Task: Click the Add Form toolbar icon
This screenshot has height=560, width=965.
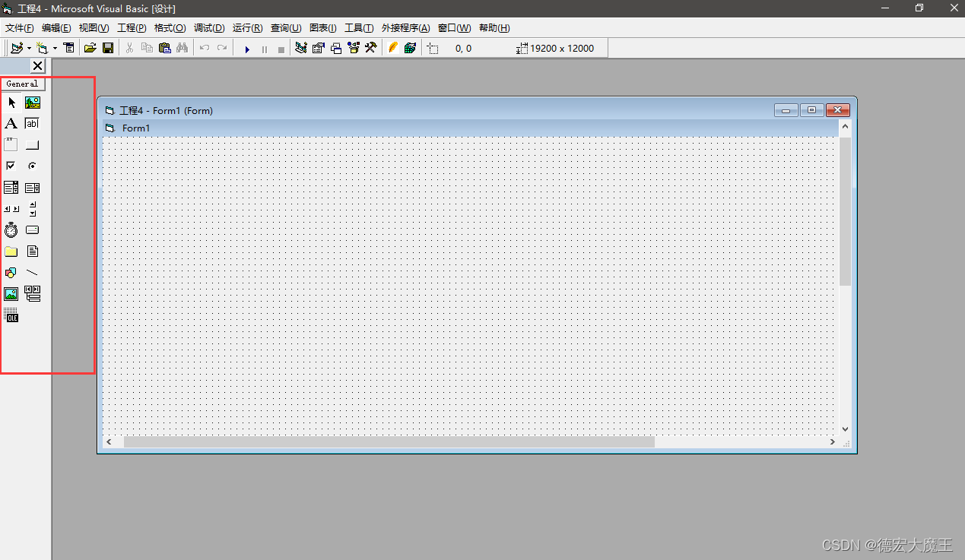Action: pos(42,48)
